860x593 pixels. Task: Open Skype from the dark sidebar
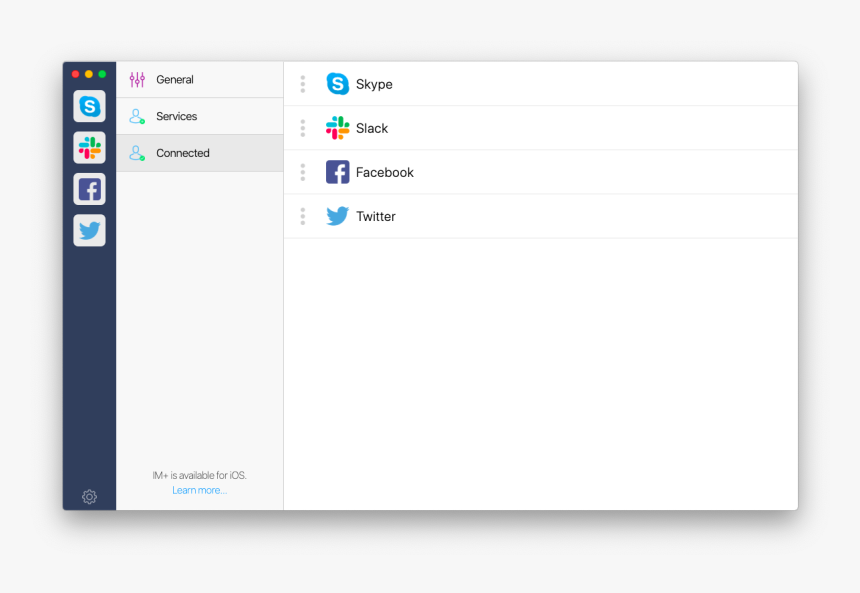[x=89, y=106]
